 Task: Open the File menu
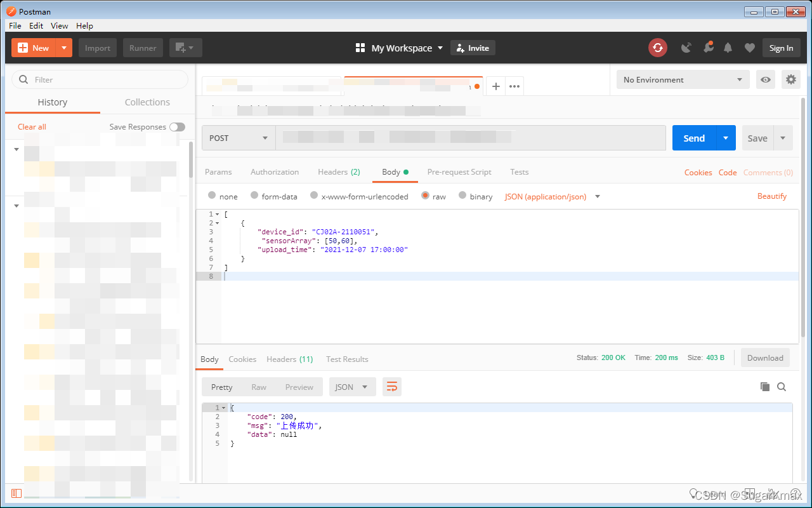pos(15,25)
